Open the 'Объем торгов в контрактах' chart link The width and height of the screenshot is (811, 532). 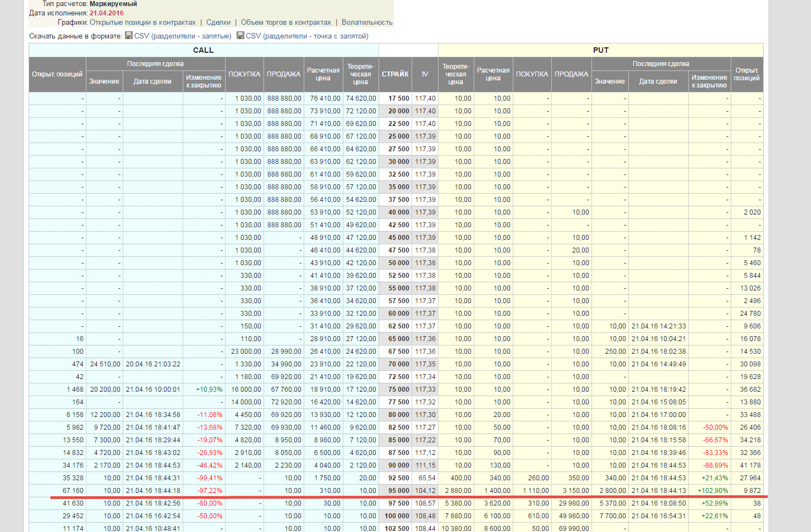[x=286, y=23]
